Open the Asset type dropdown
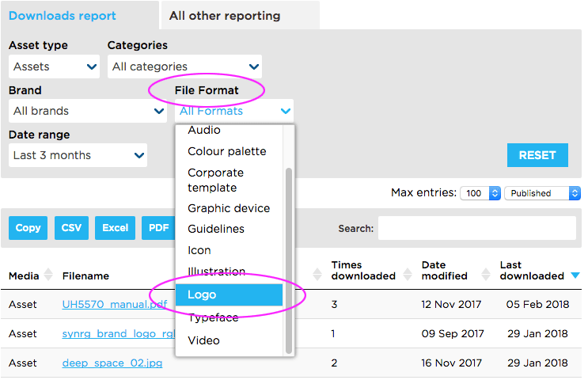588x380 pixels. click(x=54, y=67)
